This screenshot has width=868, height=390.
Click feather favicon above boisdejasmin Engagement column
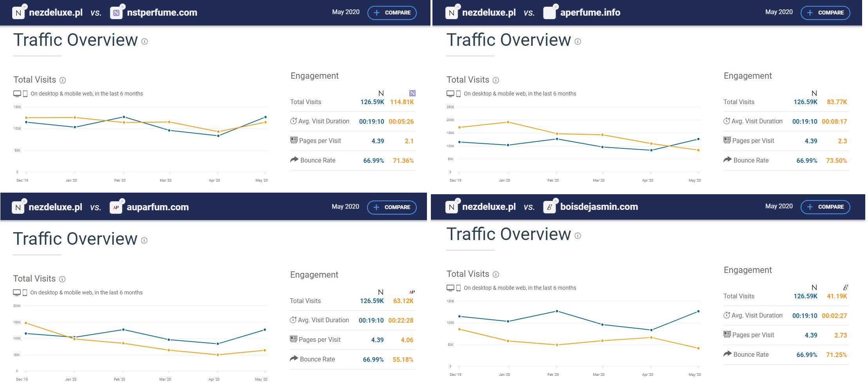845,287
